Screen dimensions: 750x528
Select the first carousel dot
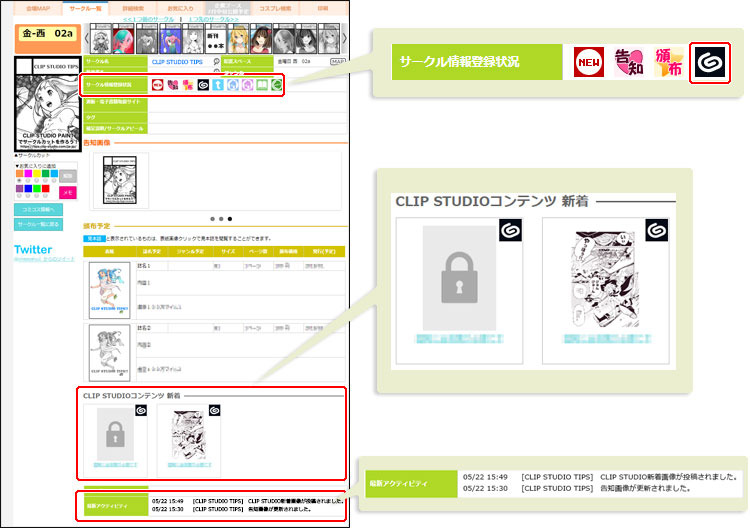(212, 219)
